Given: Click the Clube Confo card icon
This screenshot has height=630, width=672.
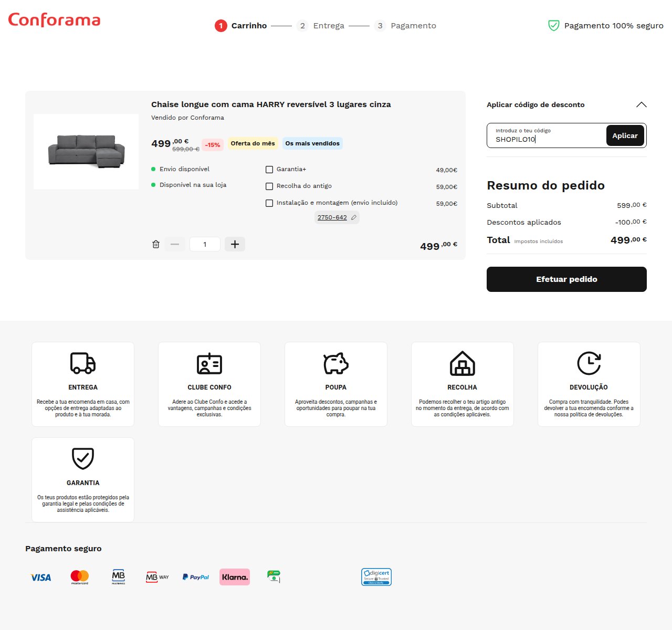Looking at the screenshot, I should (x=209, y=363).
